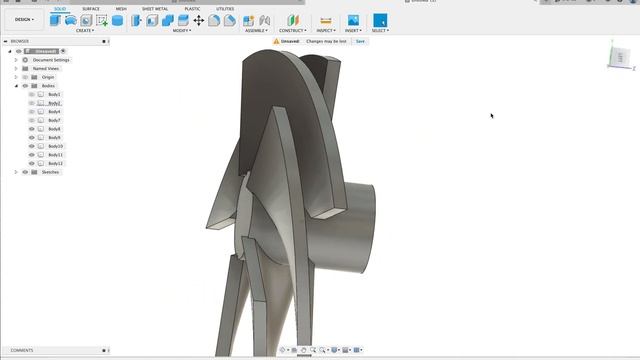Click the Measure tool in Inspect

[x=326, y=20]
